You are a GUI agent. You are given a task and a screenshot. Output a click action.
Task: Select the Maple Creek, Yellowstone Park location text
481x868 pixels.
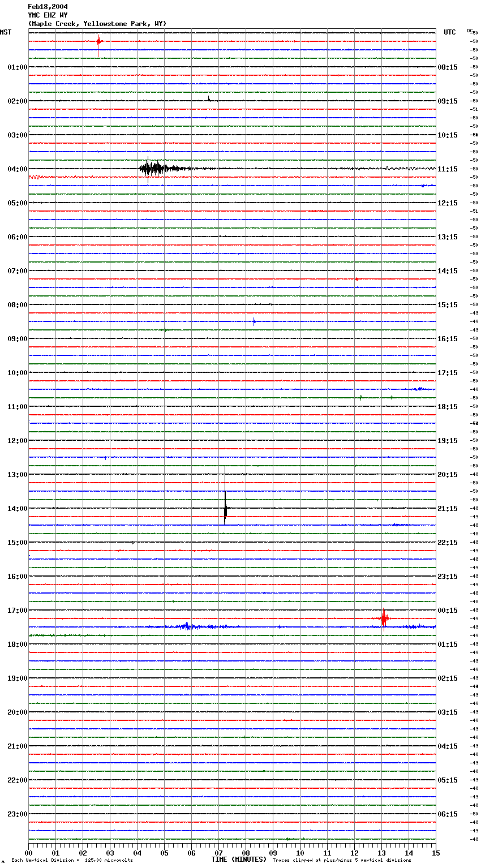point(97,24)
